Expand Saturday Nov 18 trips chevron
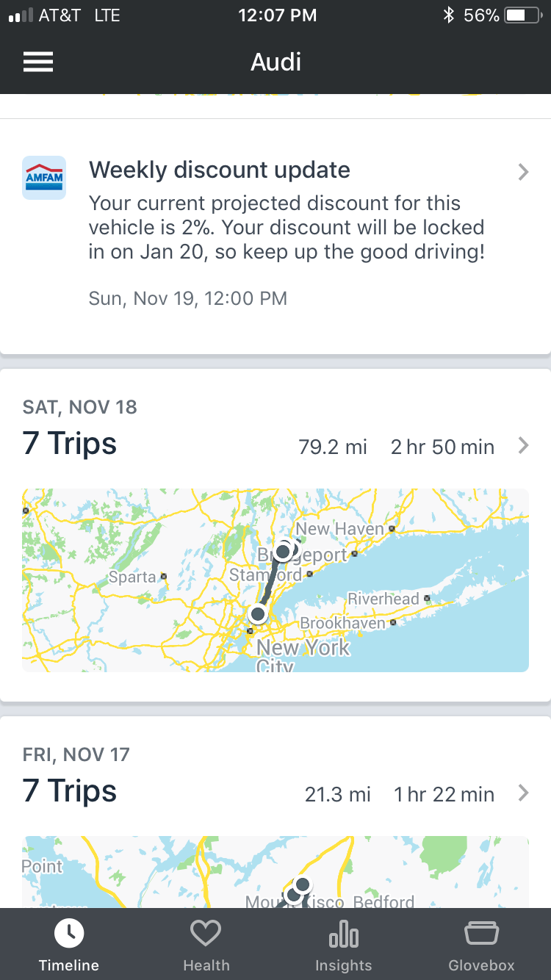551x980 pixels. point(523,445)
